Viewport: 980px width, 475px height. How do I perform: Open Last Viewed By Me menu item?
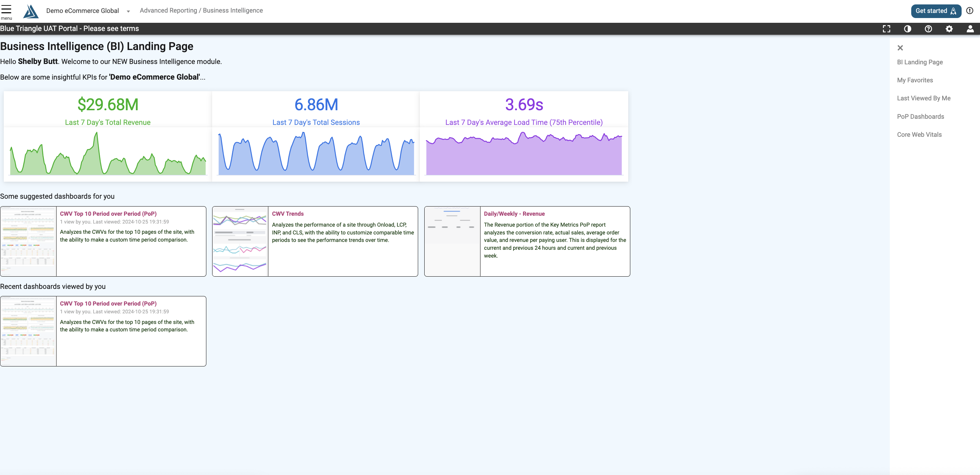[x=923, y=98]
